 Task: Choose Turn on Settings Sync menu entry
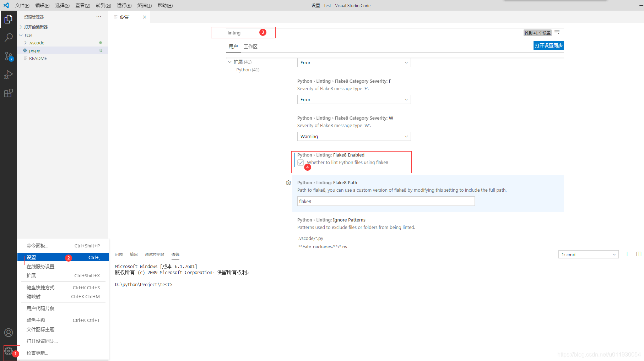pyautogui.click(x=63, y=341)
